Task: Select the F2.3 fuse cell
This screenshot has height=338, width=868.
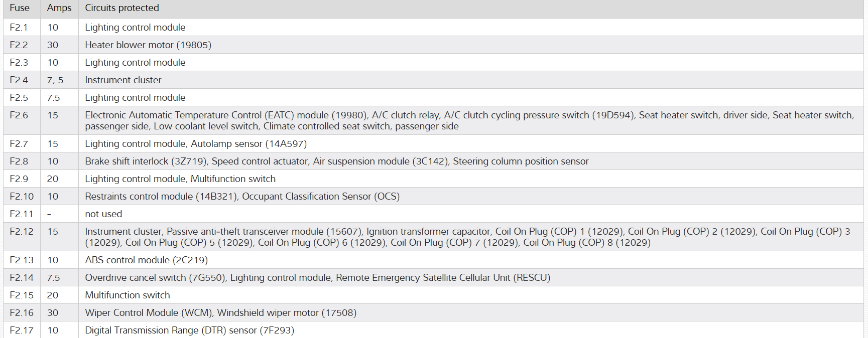Action: 19,63
